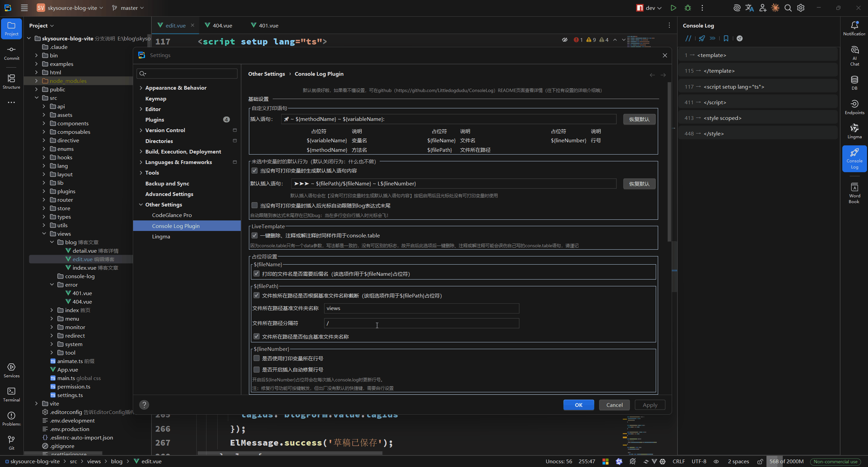Open the Notifications panel
868x467 pixels.
[854, 29]
